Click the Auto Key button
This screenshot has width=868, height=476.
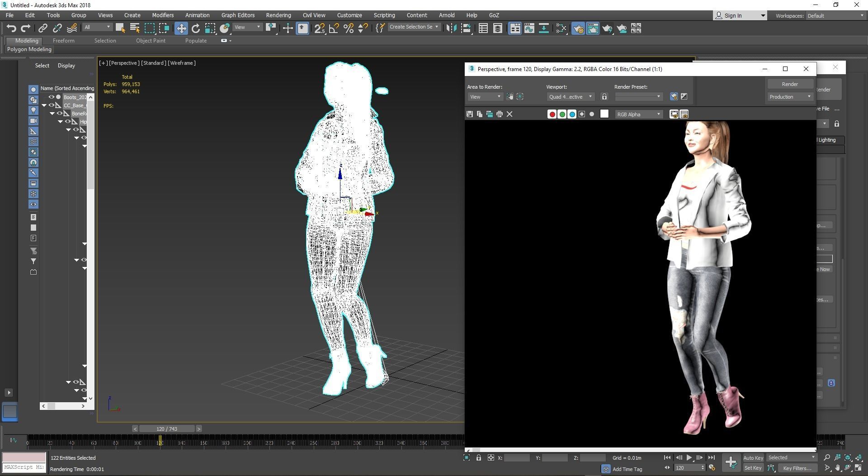(753, 458)
